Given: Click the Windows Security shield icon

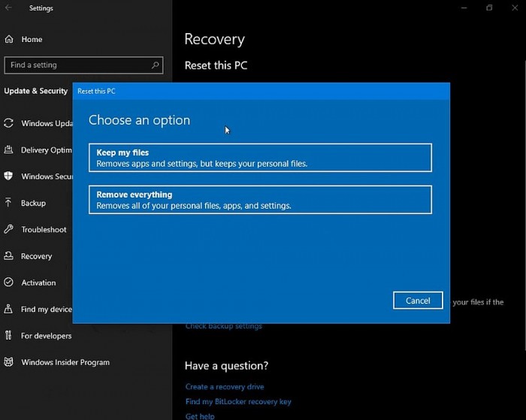Looking at the screenshot, I should click(x=8, y=177).
